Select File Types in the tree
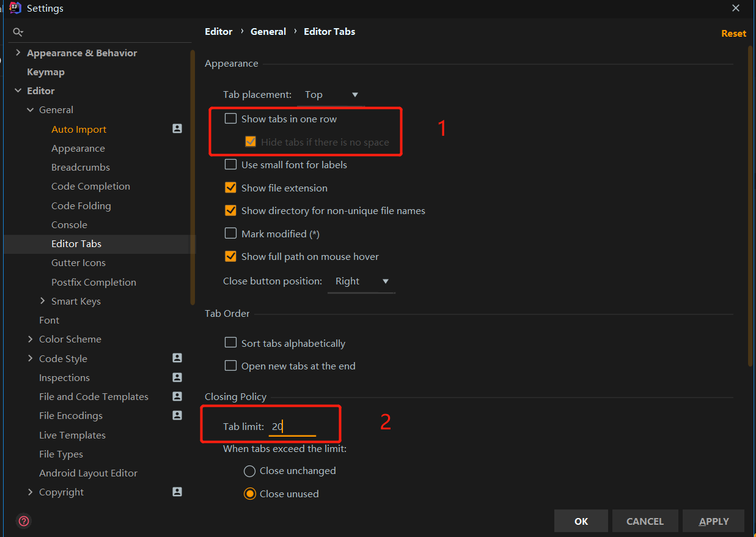The height and width of the screenshot is (537, 756). [x=61, y=454]
